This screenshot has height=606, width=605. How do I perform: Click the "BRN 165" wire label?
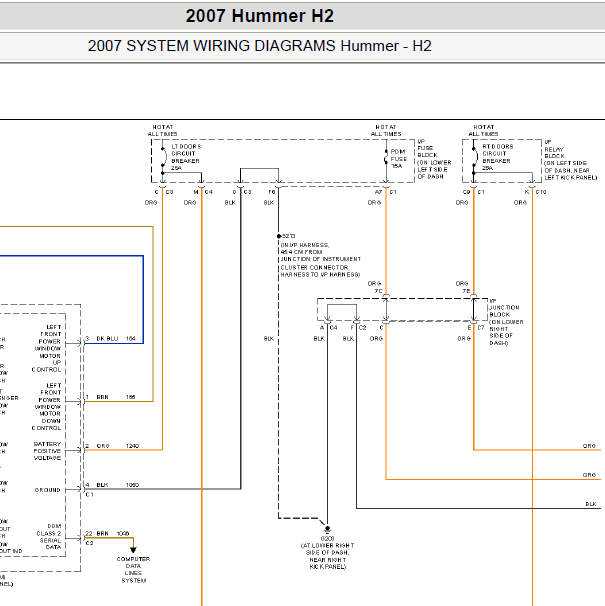click(x=116, y=397)
